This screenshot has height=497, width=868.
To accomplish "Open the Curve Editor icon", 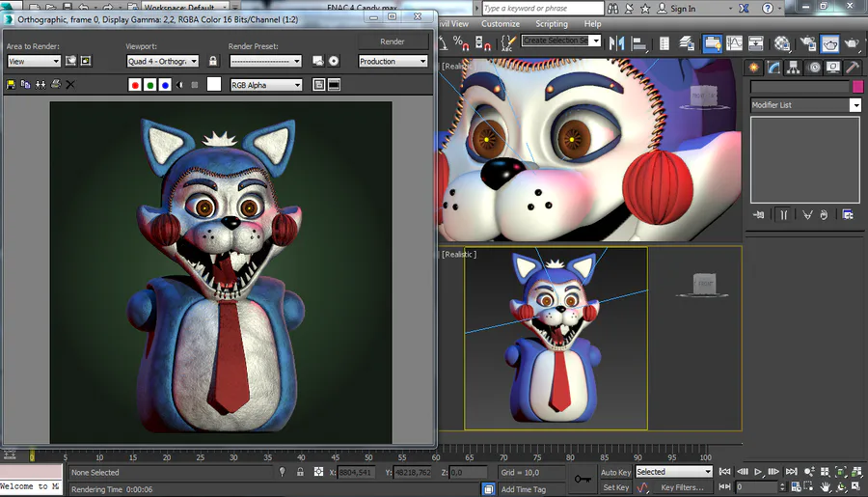I will pos(734,43).
